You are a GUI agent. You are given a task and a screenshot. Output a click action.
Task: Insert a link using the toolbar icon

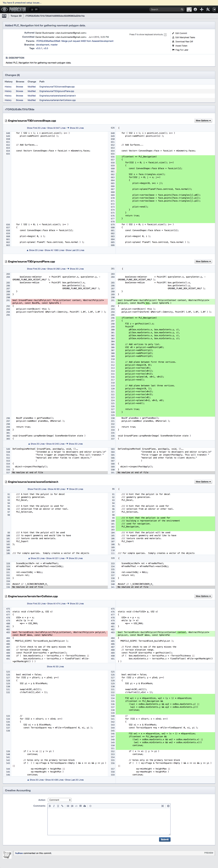click(62, 806)
